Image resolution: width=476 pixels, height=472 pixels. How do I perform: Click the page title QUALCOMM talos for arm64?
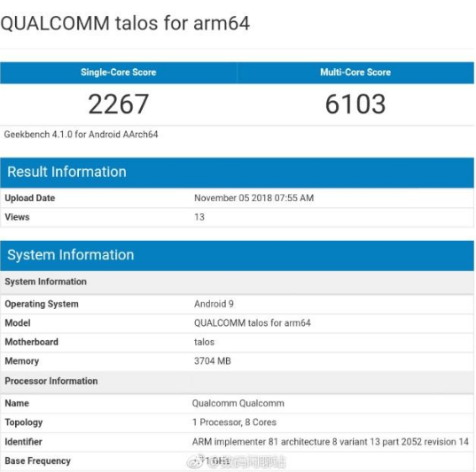[125, 23]
